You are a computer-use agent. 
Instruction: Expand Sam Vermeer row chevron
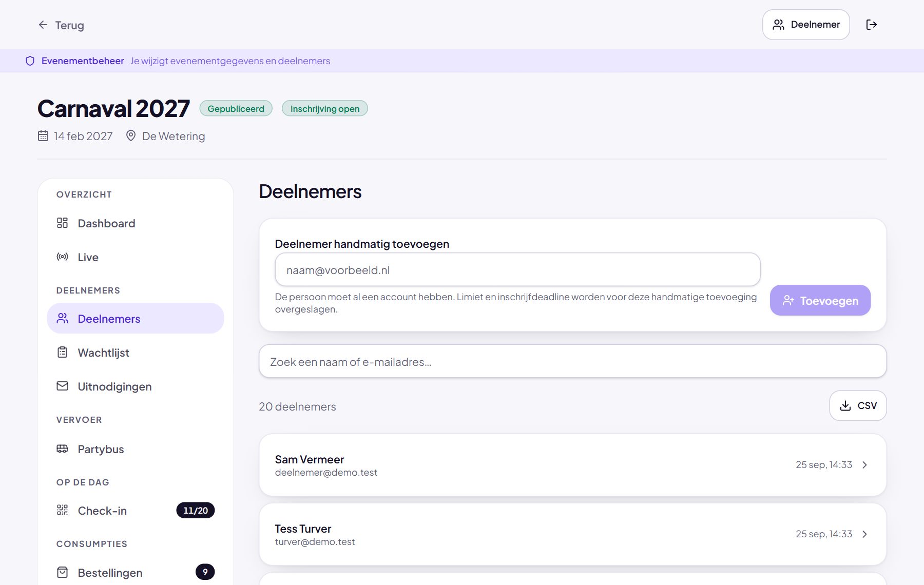(x=865, y=465)
